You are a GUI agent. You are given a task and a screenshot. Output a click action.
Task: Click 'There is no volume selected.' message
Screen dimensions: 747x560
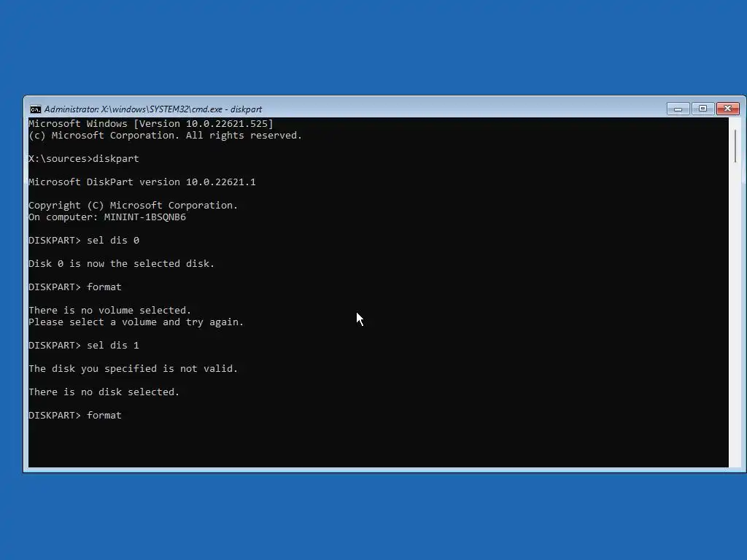tap(109, 311)
